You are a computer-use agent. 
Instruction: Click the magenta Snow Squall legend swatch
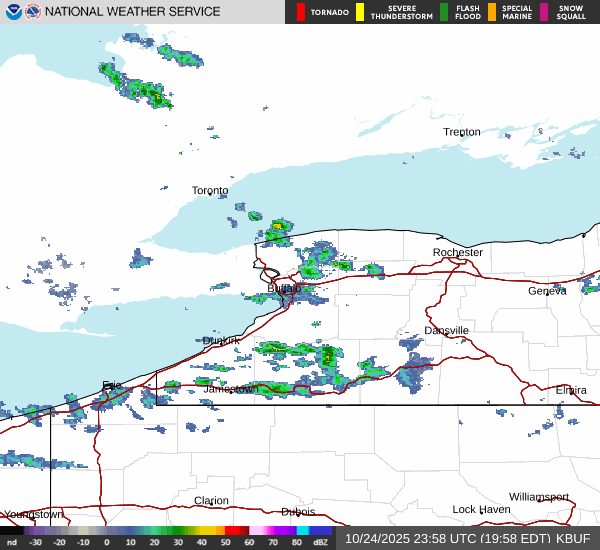[544, 12]
